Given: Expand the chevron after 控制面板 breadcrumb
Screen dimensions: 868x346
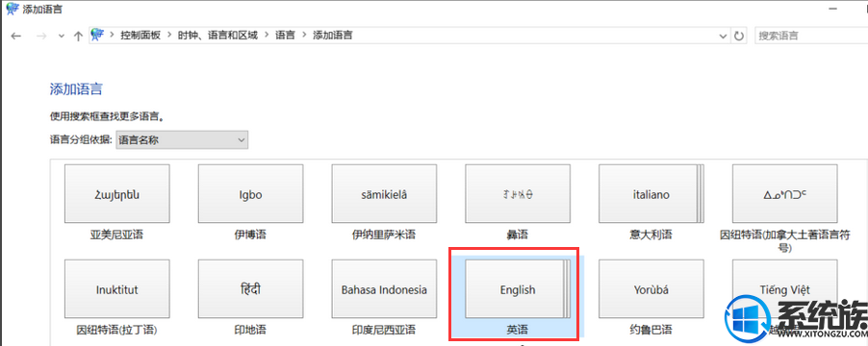Looking at the screenshot, I should pyautogui.click(x=168, y=36).
